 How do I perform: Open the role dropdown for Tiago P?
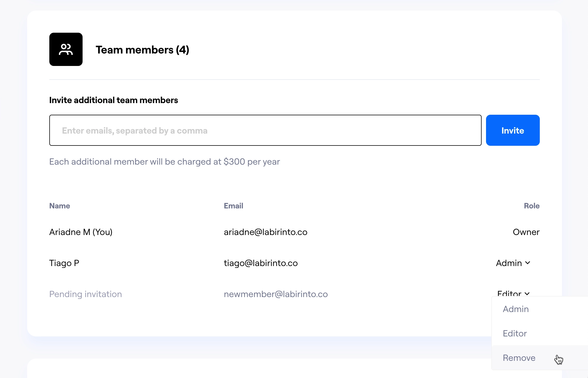[x=513, y=263]
